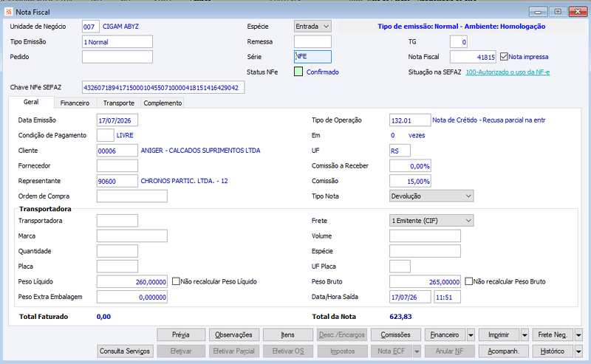The width and height of the screenshot is (591, 364).
Task: Switch to the Complemento tab
Action: [163, 103]
